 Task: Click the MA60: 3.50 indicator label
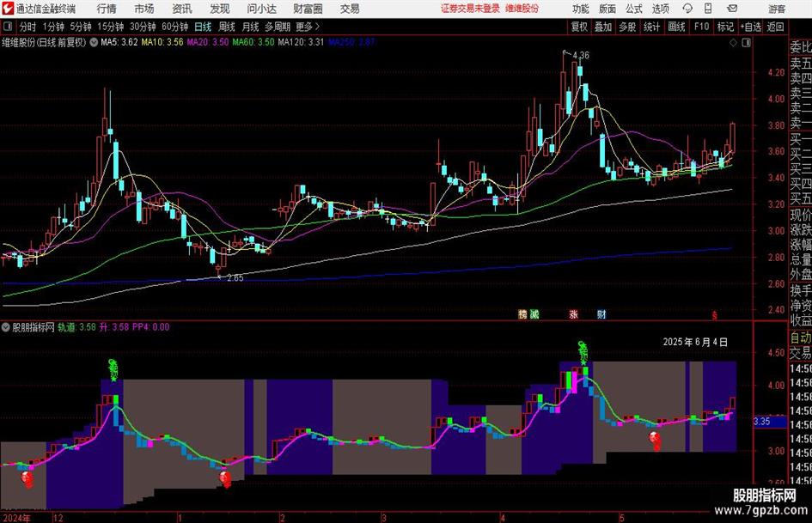(253, 42)
